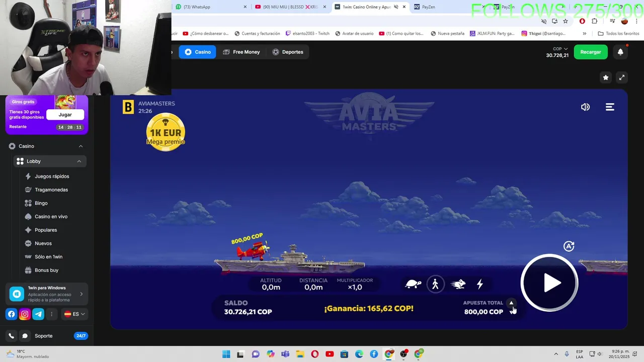Open the notifications bell
The image size is (644, 362).
620,52
